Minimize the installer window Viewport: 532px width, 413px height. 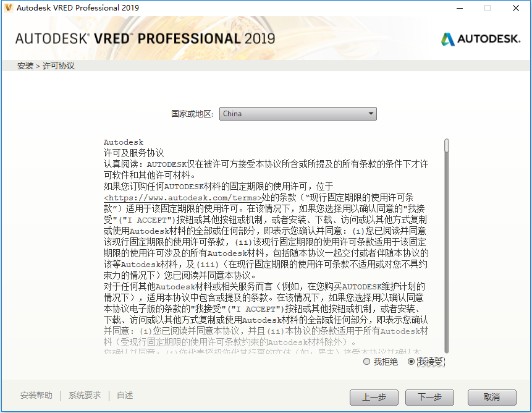[x=460, y=8]
